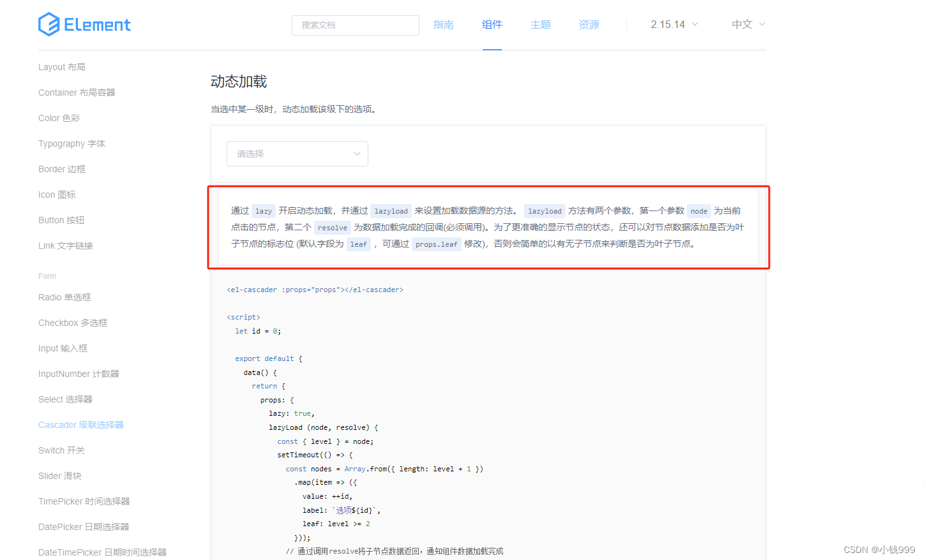Go to Switch 开关 page
The width and height of the screenshot is (925, 560).
(x=61, y=450)
